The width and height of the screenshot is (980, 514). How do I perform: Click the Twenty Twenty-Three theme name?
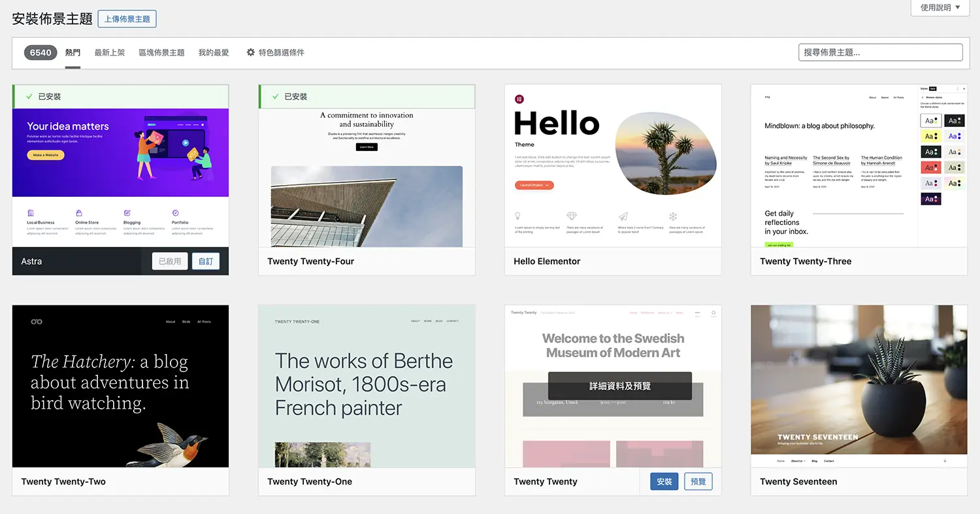pyautogui.click(x=806, y=262)
